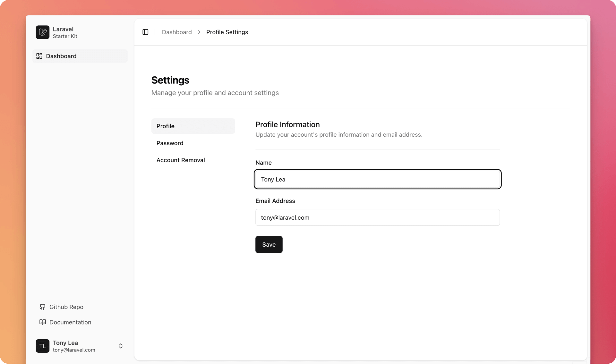
Task: Go to Dashboard in the sidebar
Action: [x=61, y=56]
